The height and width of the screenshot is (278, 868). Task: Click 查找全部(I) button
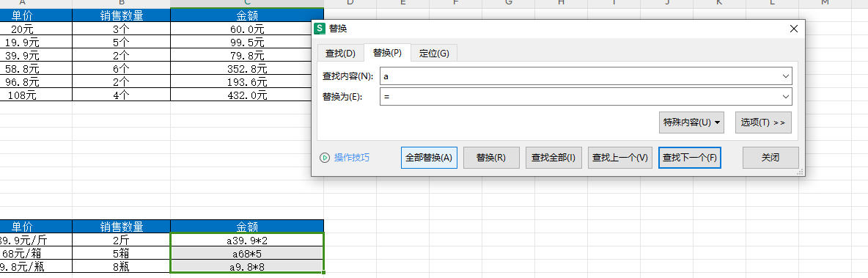point(553,157)
